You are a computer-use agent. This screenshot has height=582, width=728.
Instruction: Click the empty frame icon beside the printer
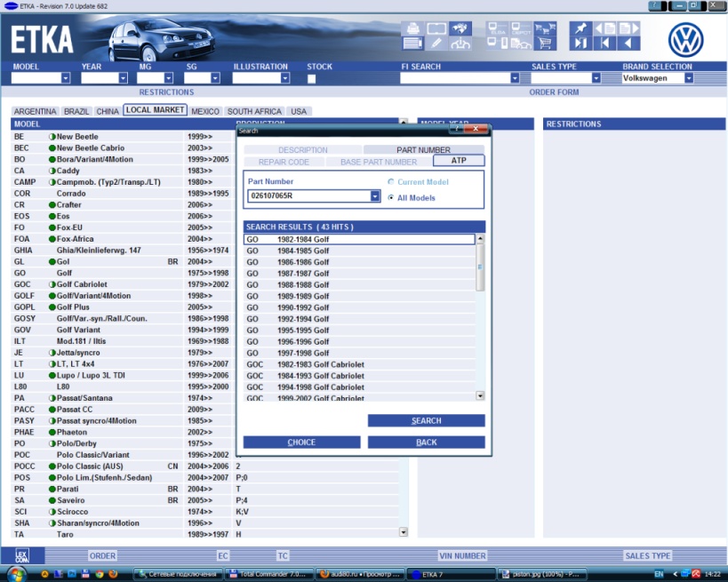pyautogui.click(x=436, y=28)
